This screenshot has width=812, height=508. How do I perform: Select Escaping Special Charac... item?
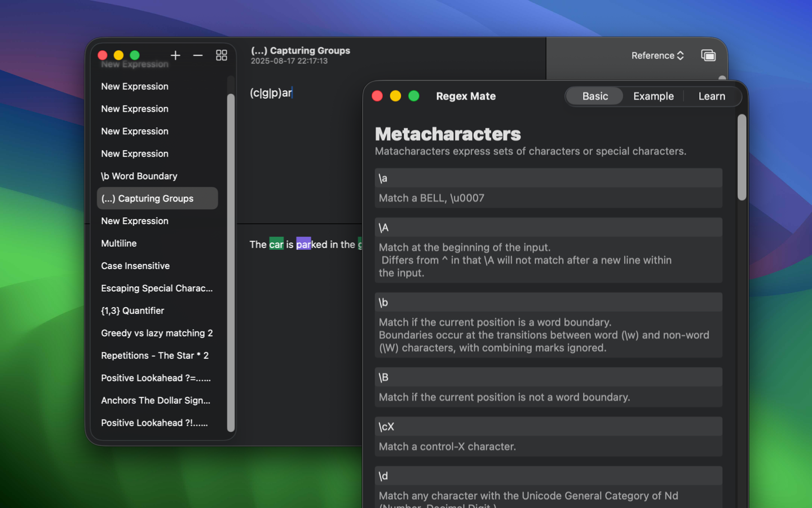158,288
